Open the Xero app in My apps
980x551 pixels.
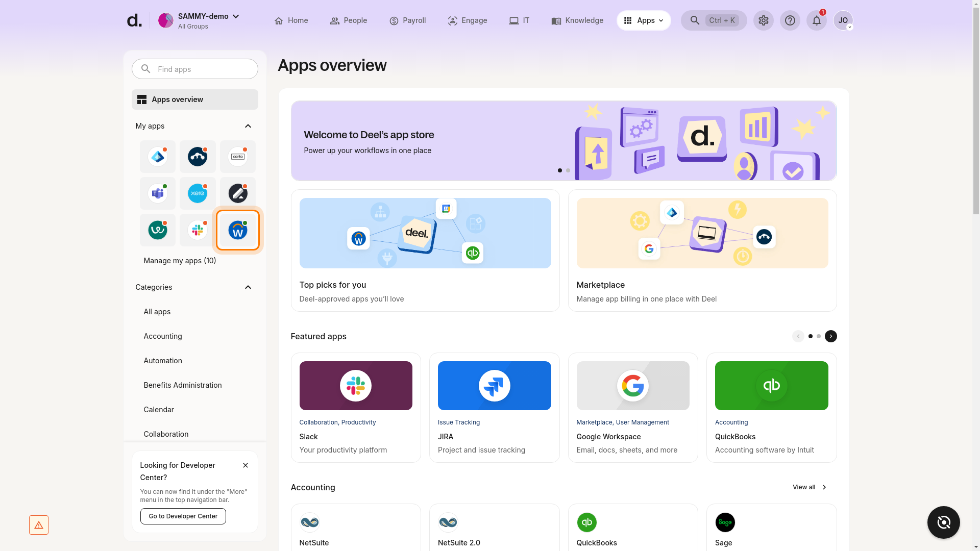(198, 193)
